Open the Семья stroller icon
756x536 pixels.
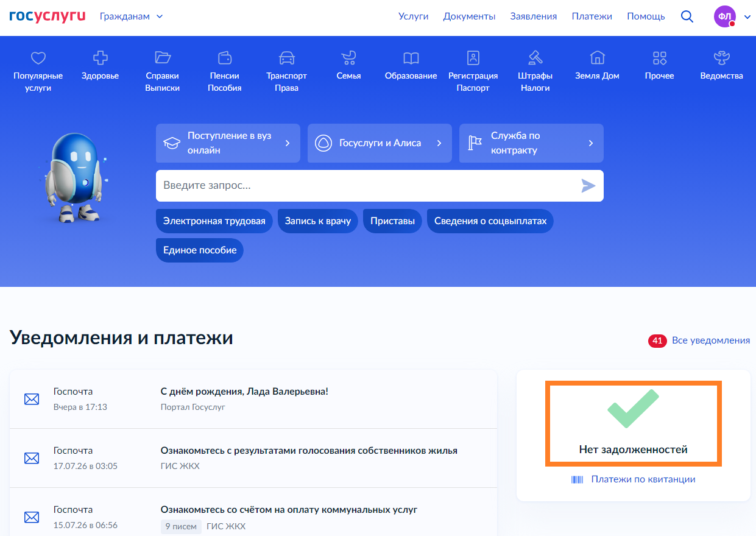tap(348, 58)
